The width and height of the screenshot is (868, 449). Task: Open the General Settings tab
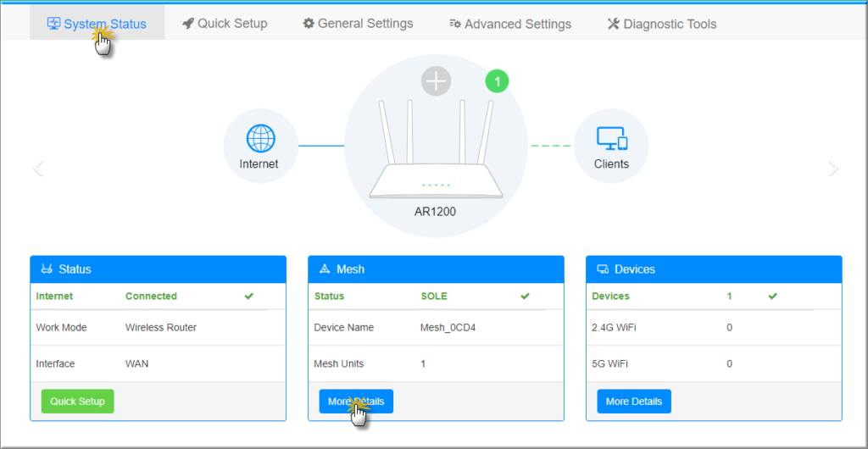click(x=358, y=24)
